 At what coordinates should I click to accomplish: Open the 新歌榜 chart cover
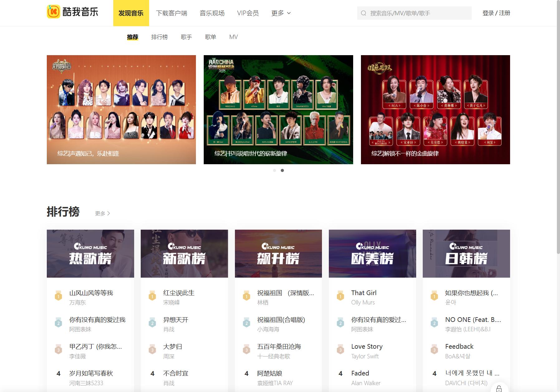(184, 254)
